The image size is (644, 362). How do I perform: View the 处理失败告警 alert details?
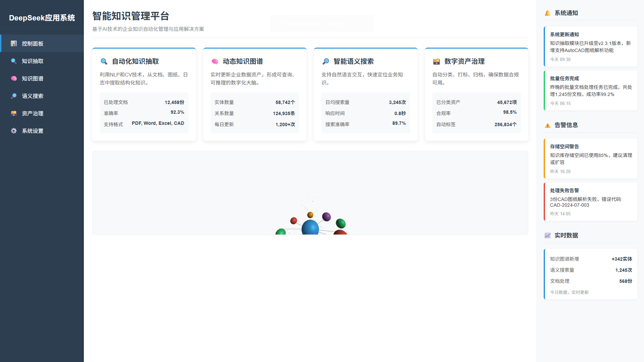(590, 202)
